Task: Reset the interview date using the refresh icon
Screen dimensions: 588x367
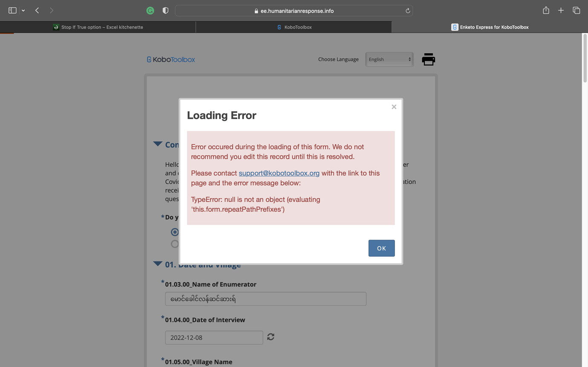Action: point(271,337)
